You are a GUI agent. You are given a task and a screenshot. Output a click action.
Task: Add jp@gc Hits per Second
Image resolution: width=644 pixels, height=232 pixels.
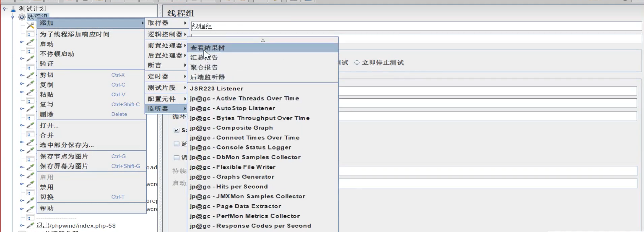coord(263,187)
